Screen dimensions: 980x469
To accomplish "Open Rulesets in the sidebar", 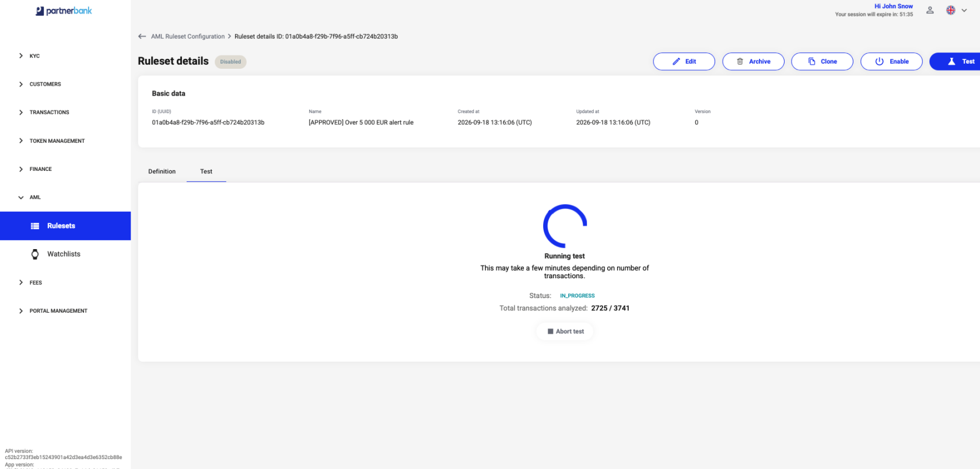I will pyautogui.click(x=65, y=226).
